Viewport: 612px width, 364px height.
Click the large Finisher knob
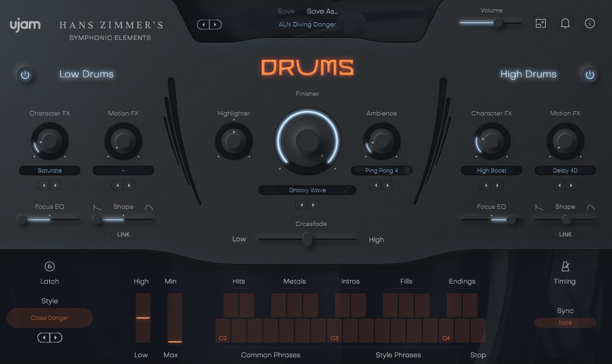(308, 141)
